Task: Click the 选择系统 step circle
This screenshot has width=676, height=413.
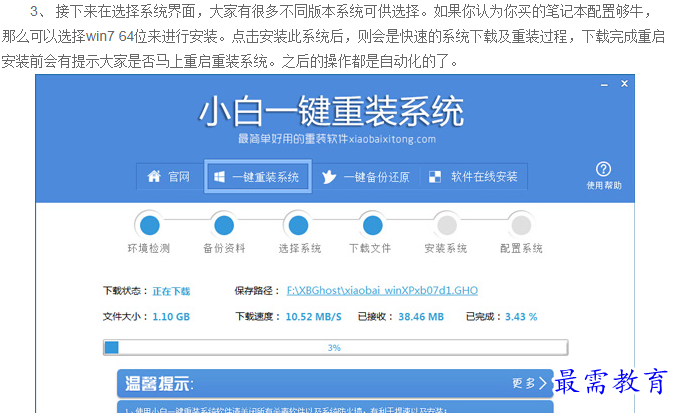Action: (298, 225)
